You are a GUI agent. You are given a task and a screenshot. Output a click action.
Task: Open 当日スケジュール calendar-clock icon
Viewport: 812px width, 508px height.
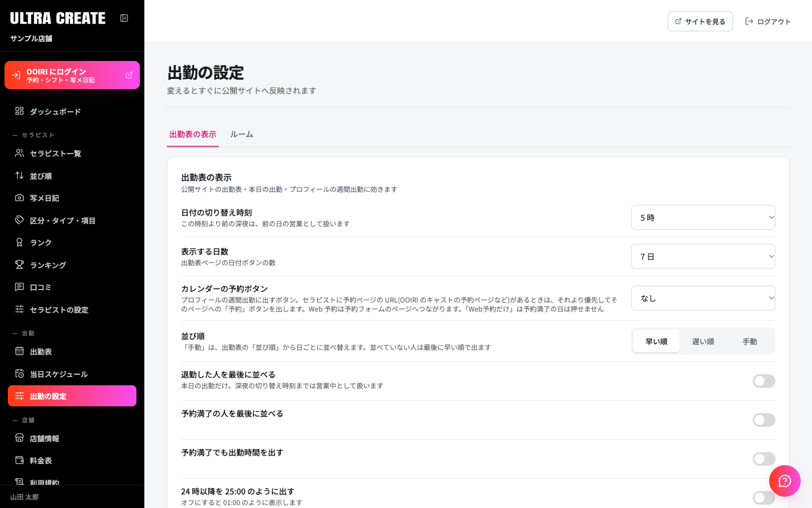click(19, 374)
